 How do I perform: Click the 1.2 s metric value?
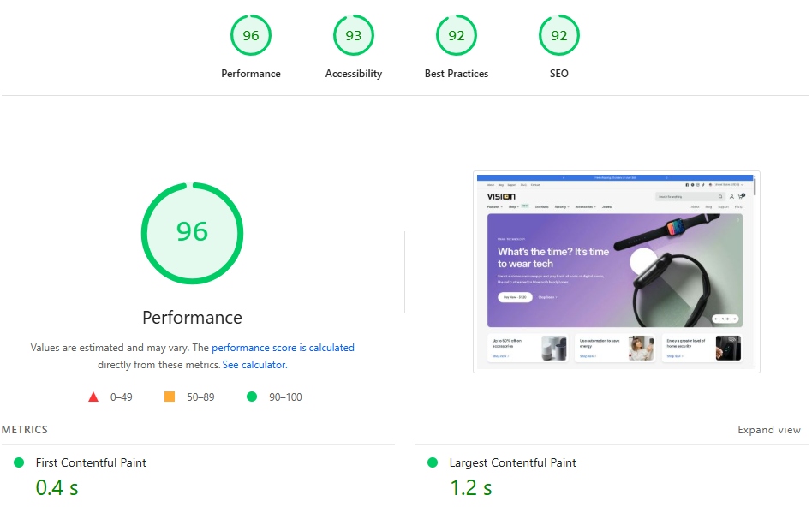pyautogui.click(x=471, y=488)
